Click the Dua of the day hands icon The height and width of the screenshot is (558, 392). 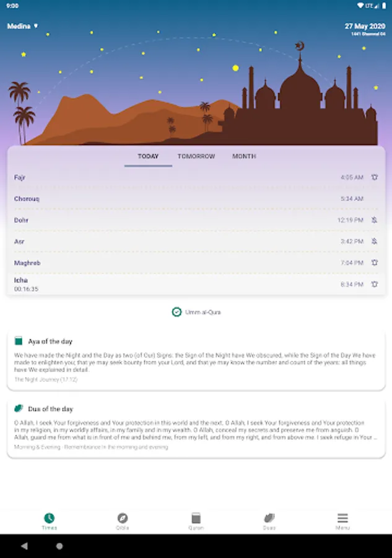(x=19, y=408)
